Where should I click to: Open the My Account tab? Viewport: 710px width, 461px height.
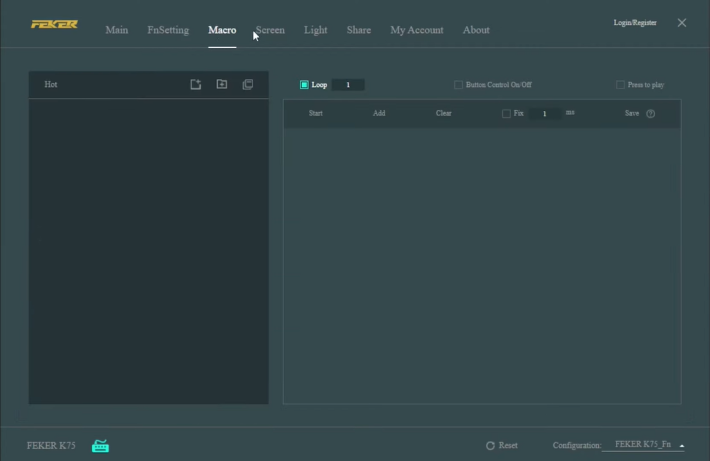click(x=417, y=30)
